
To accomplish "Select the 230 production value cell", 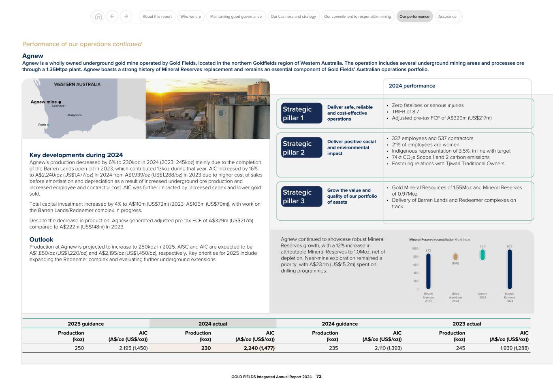I will pyautogui.click(x=206, y=348).
